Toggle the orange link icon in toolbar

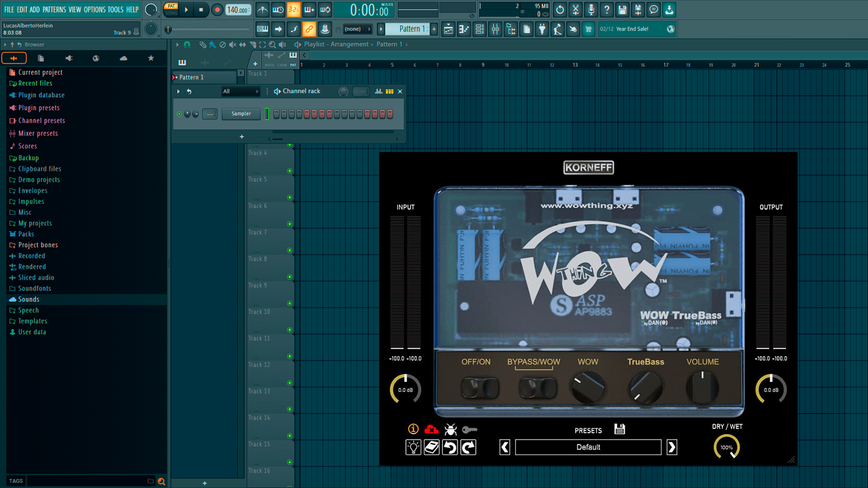coord(309,29)
